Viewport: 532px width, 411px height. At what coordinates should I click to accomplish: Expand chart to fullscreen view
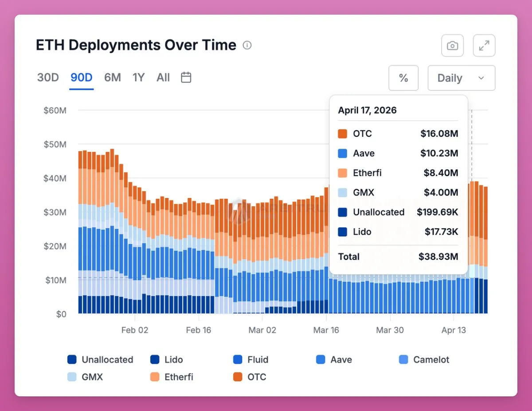pos(484,46)
